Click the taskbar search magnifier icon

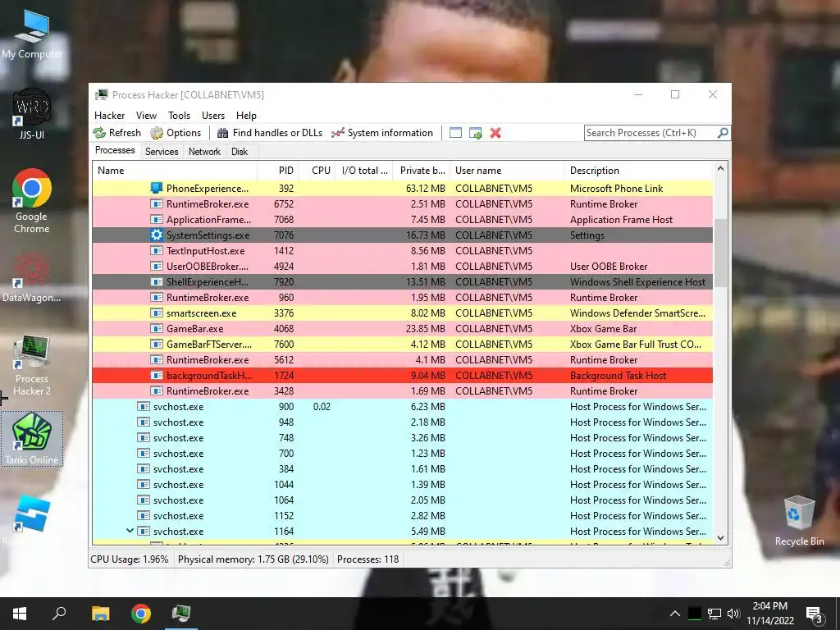click(59, 614)
